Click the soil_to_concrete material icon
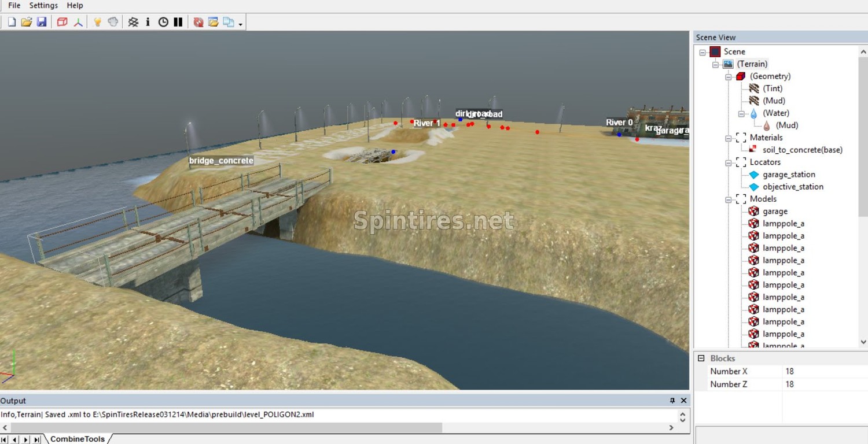 753,150
